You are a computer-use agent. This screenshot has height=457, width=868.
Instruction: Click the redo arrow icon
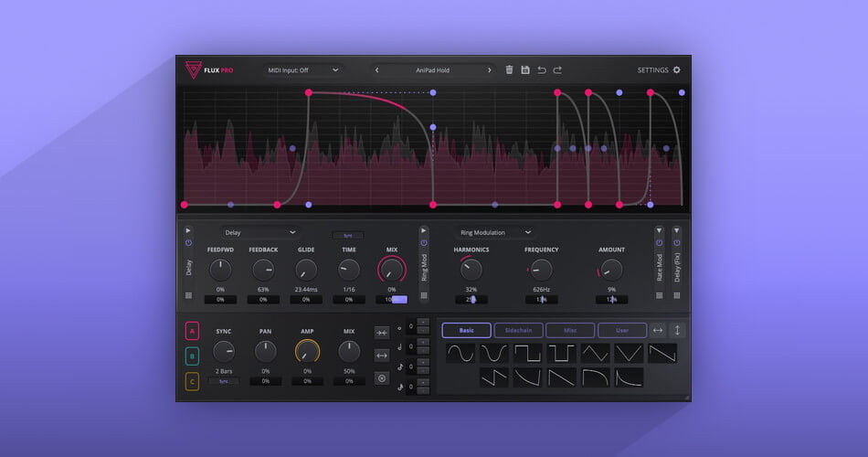557,69
